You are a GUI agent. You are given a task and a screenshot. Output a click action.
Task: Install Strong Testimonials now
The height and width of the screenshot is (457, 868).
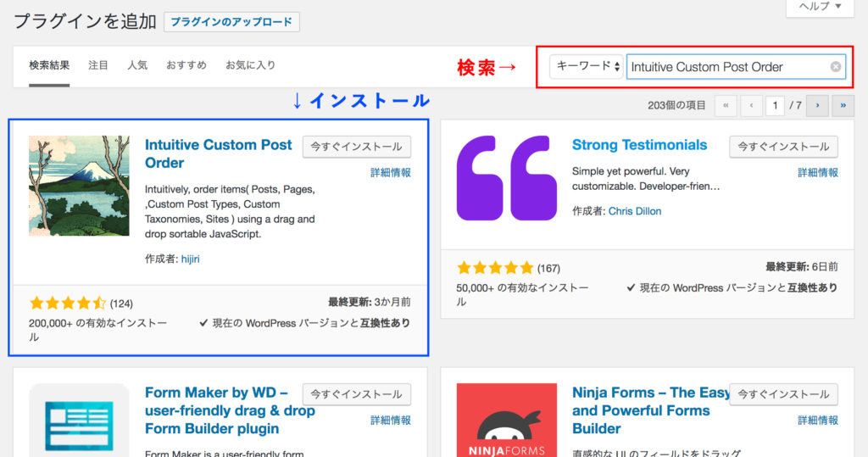coord(783,147)
